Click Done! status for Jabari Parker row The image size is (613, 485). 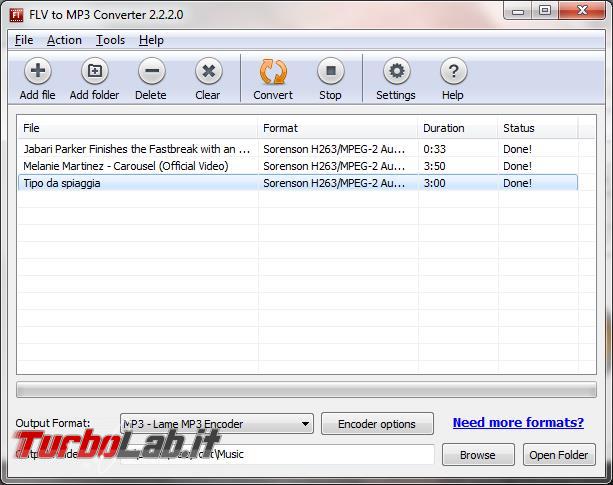[x=517, y=149]
